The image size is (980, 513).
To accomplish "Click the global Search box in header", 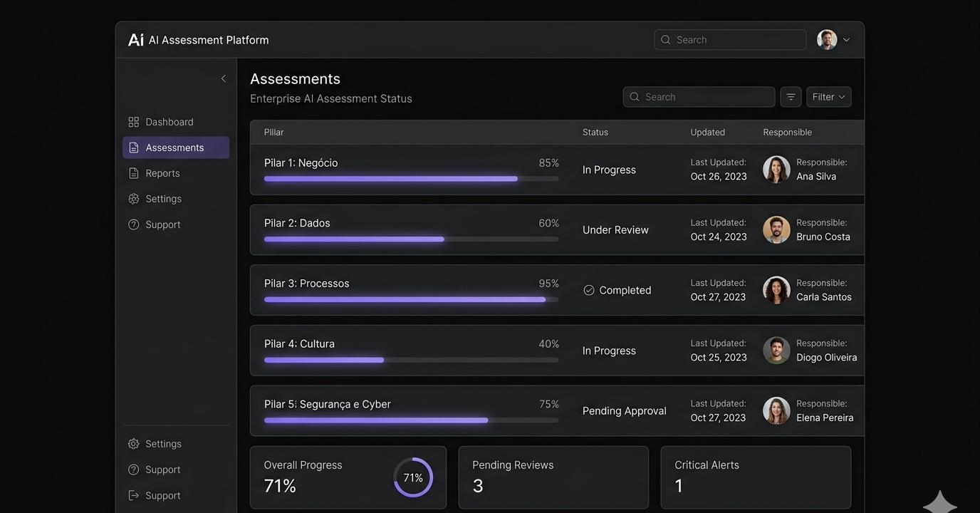I will point(731,40).
